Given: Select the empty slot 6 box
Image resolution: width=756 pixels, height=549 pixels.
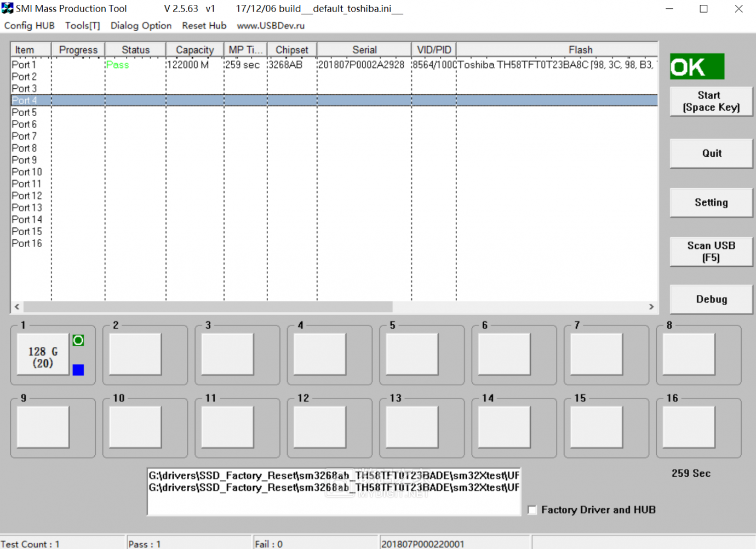Looking at the screenshot, I should point(505,354).
